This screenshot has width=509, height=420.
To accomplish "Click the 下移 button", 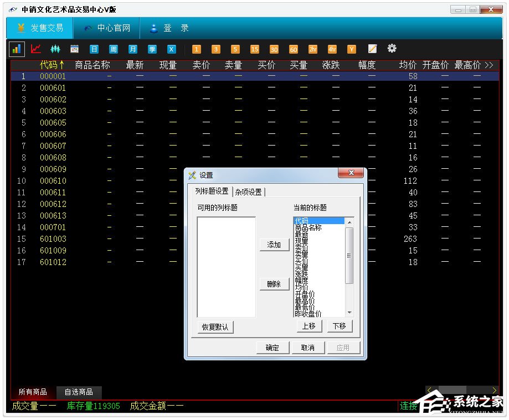I will (340, 326).
